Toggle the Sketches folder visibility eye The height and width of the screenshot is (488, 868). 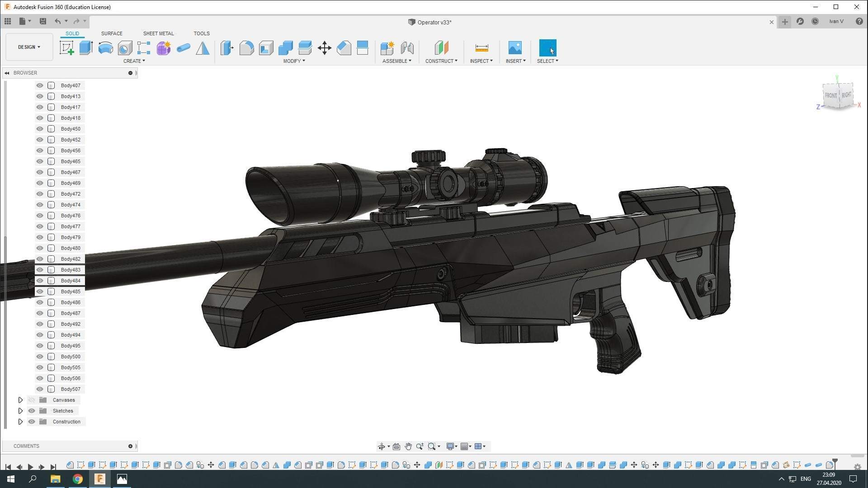(x=32, y=411)
